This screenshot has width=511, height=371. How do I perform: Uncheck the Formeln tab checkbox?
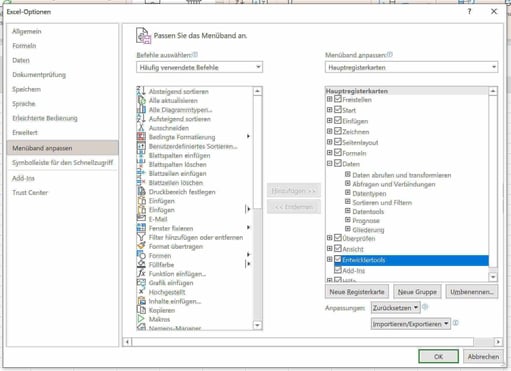pos(338,152)
